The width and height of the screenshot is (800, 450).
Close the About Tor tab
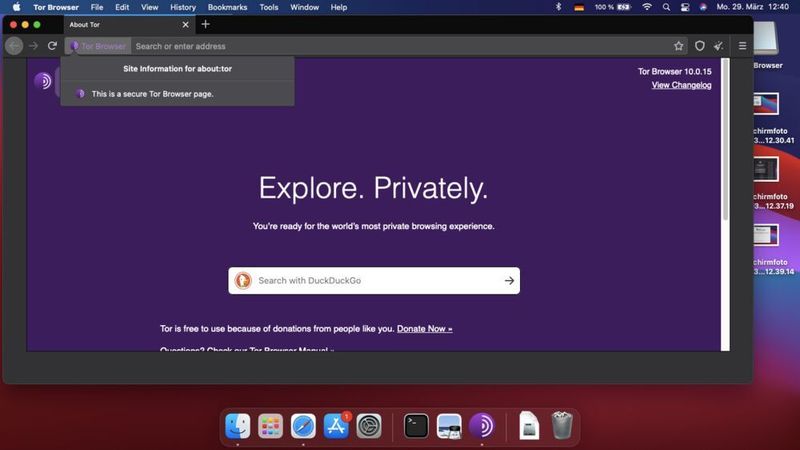tap(185, 24)
